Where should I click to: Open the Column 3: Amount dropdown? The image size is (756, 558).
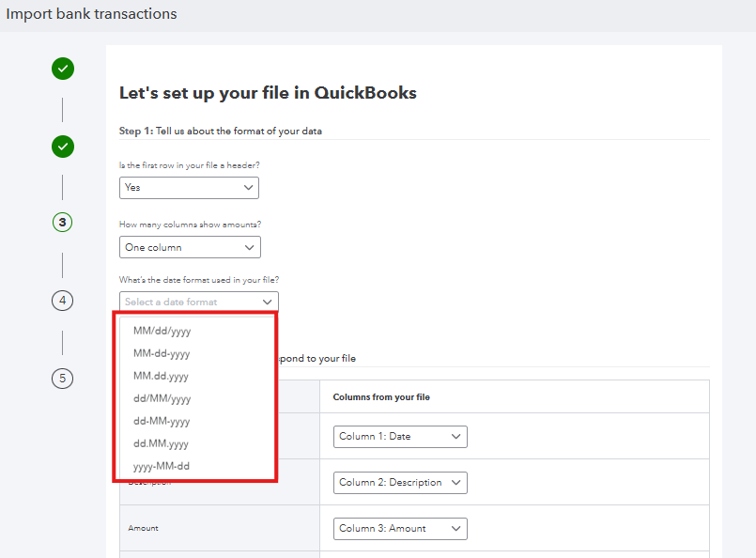coord(399,528)
